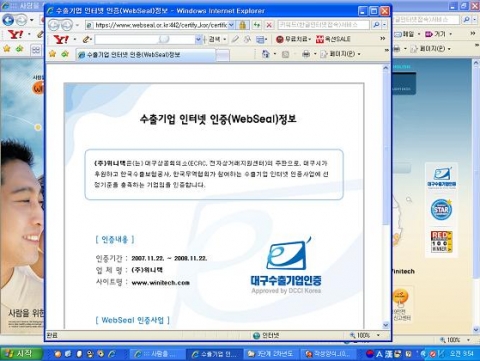480x361 pixels.
Task: Click the Yahoo Y! logo in WebSeal toolbar
Action: [61, 39]
